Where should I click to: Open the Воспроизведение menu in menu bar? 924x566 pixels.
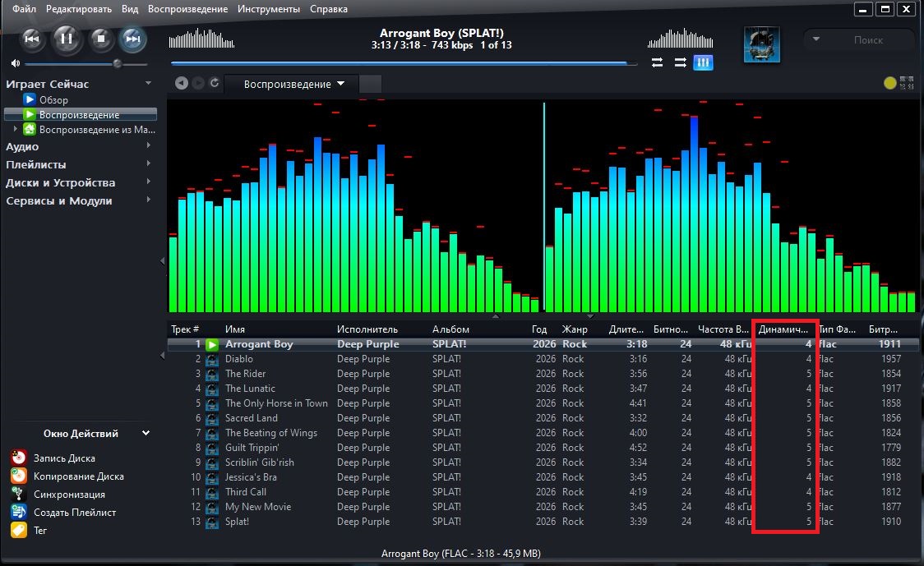pos(187,9)
